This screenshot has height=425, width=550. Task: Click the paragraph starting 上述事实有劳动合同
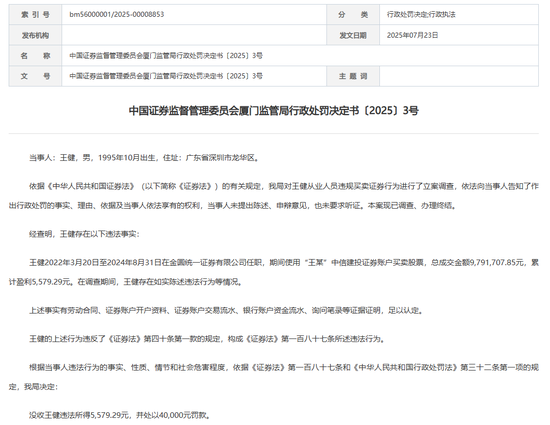[x=226, y=310]
